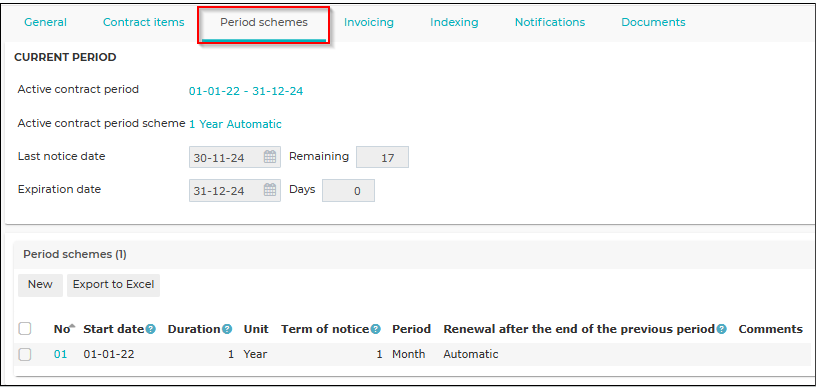Go to the Invoicing tab
Image resolution: width=816 pixels, height=388 pixels.
(368, 22)
